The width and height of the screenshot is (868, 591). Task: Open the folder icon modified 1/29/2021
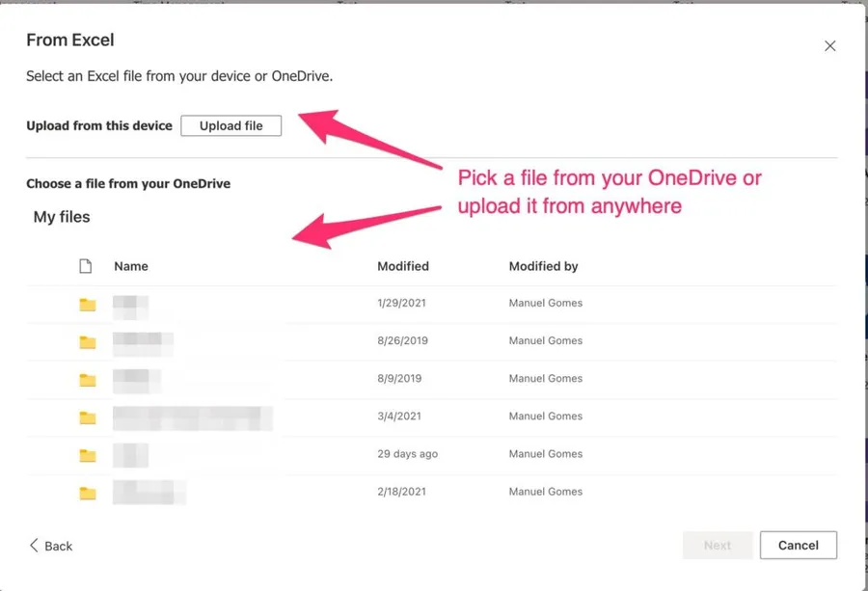(88, 305)
